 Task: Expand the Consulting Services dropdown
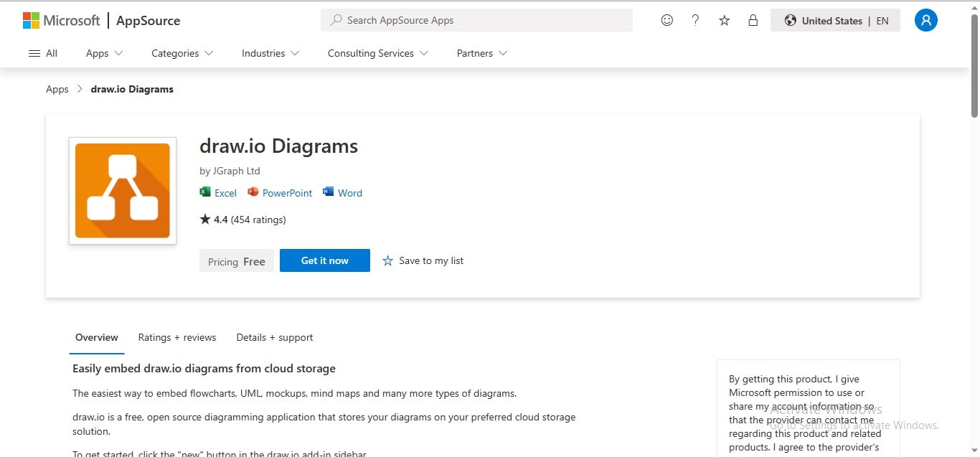tap(378, 53)
